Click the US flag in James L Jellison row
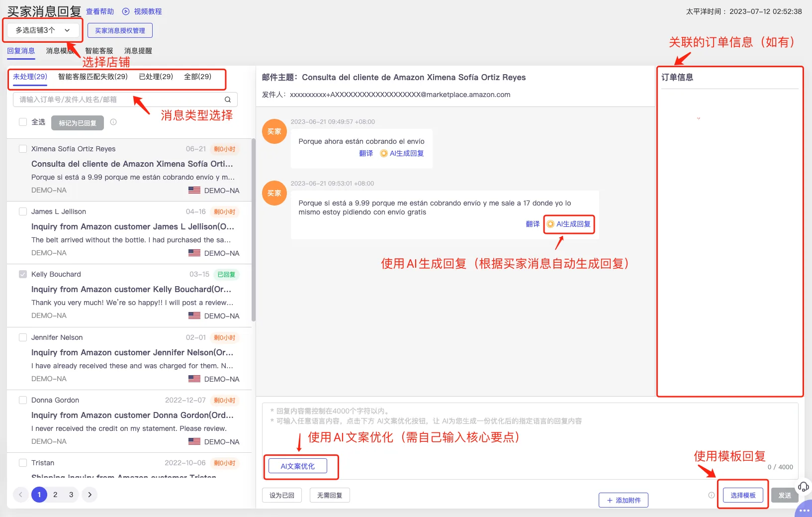 [x=194, y=253]
